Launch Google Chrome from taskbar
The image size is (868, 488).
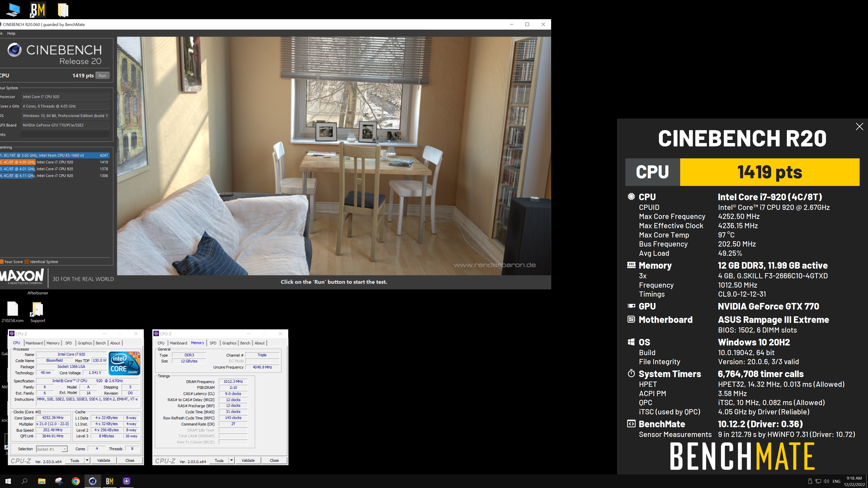pos(76,481)
